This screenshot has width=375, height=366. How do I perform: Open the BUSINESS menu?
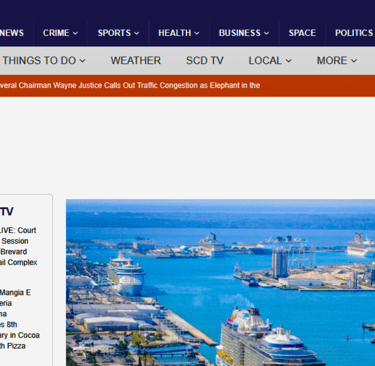240,33
